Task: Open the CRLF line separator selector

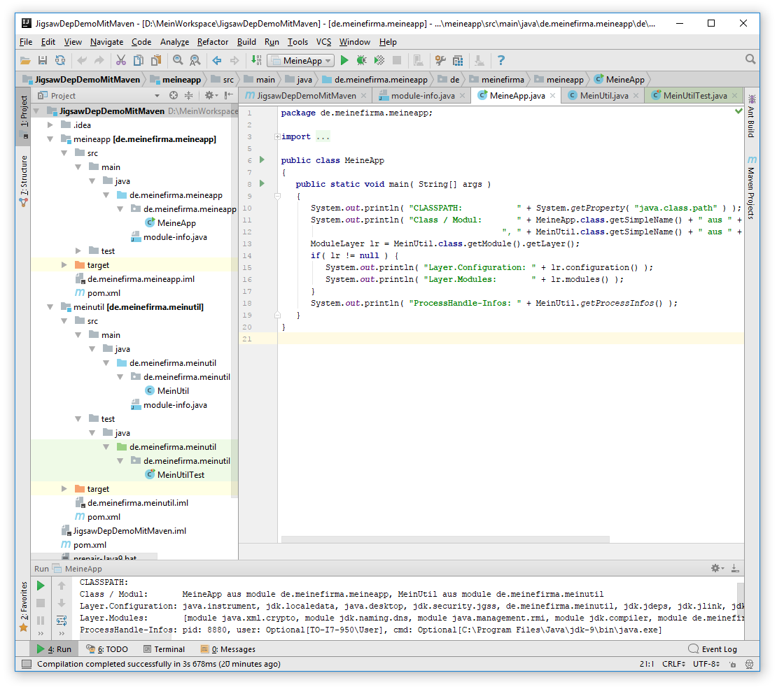Action: click(x=673, y=664)
